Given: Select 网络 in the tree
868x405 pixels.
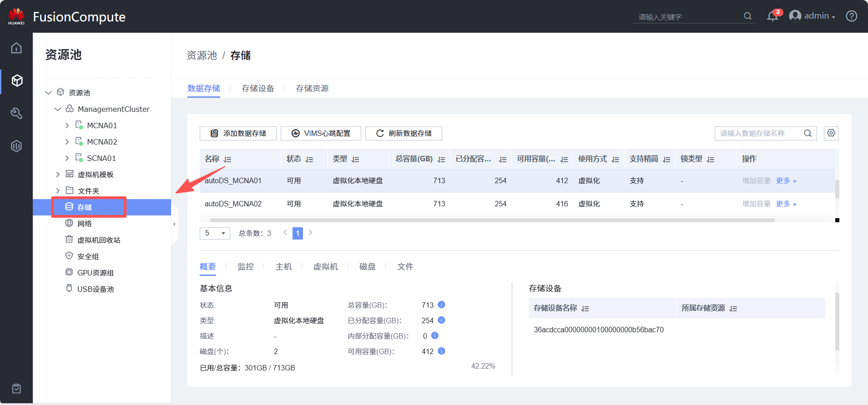Looking at the screenshot, I should tap(85, 224).
